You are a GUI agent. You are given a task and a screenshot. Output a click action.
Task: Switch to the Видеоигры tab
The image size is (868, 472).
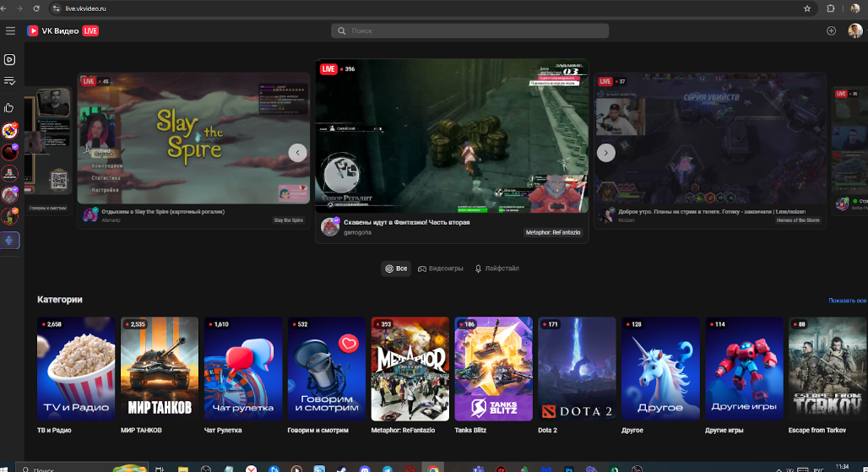pos(441,269)
